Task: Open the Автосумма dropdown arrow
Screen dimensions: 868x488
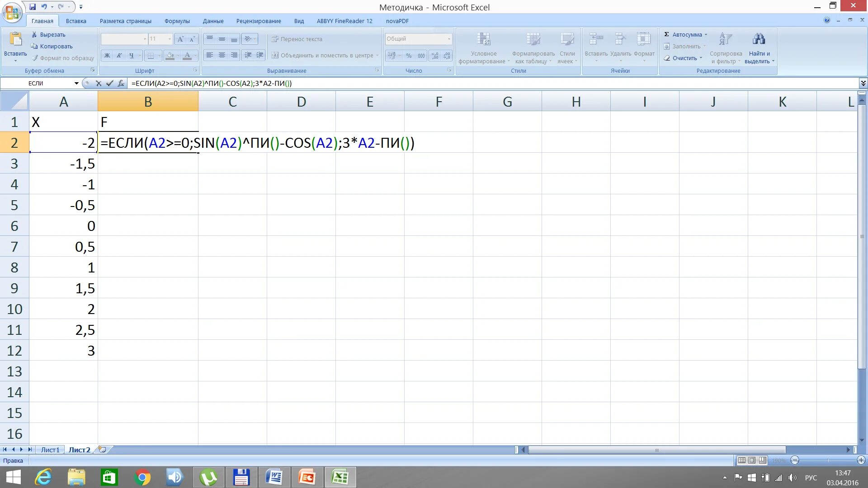Action: point(706,34)
